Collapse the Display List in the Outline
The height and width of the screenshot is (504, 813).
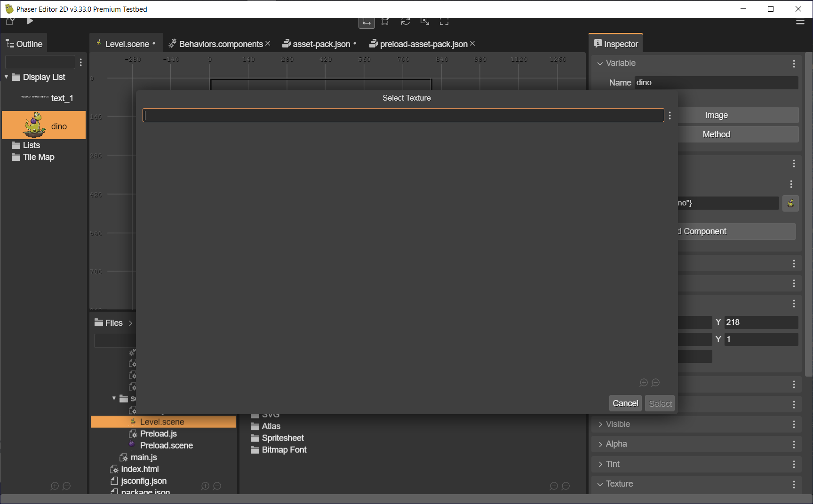pyautogui.click(x=6, y=77)
